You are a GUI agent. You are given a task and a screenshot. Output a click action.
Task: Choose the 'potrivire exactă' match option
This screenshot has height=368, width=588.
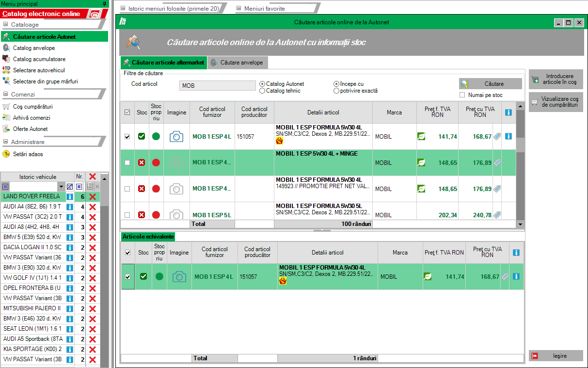tap(336, 91)
